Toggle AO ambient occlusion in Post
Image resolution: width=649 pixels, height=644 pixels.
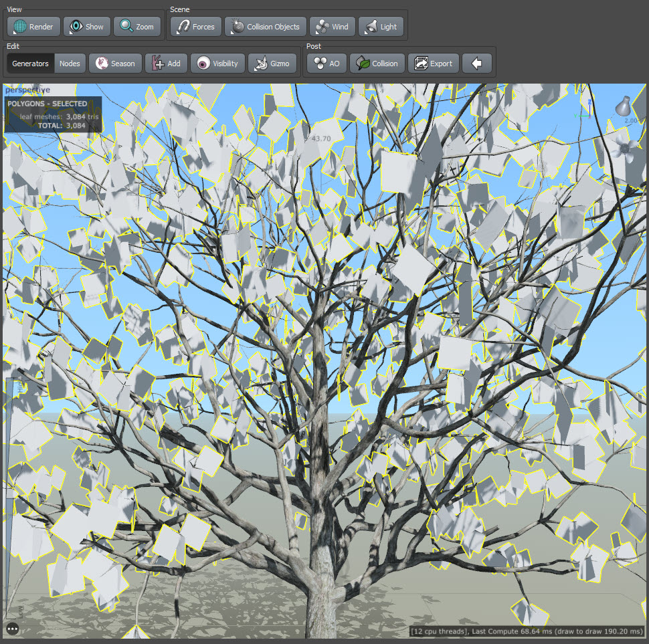[x=327, y=64]
